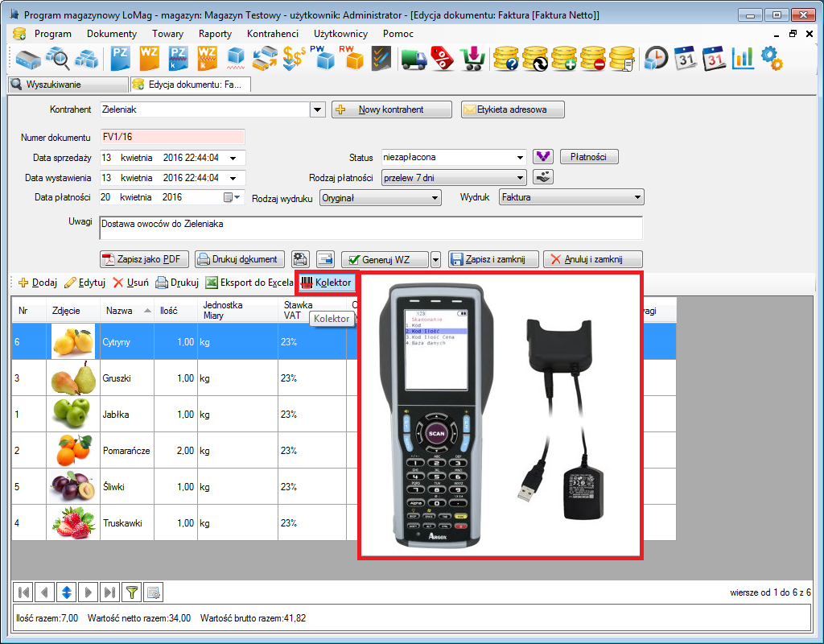Go to the last record in the grid
Image resolution: width=824 pixels, height=644 pixels.
coord(110,592)
